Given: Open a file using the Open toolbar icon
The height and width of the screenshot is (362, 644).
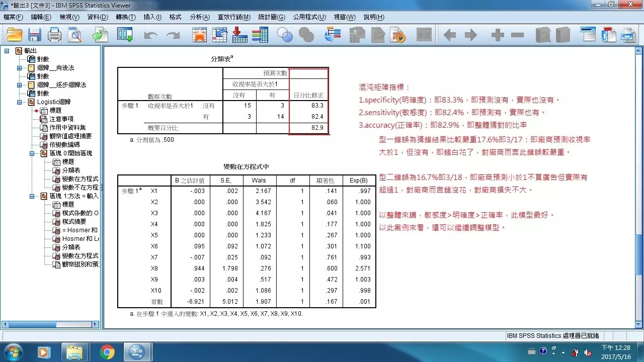Looking at the screenshot, I should (x=14, y=35).
